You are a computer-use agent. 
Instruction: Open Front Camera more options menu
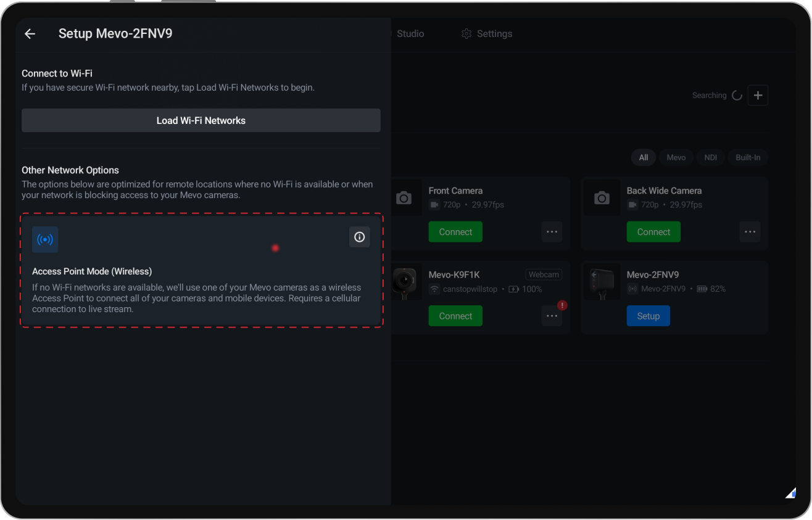552,232
